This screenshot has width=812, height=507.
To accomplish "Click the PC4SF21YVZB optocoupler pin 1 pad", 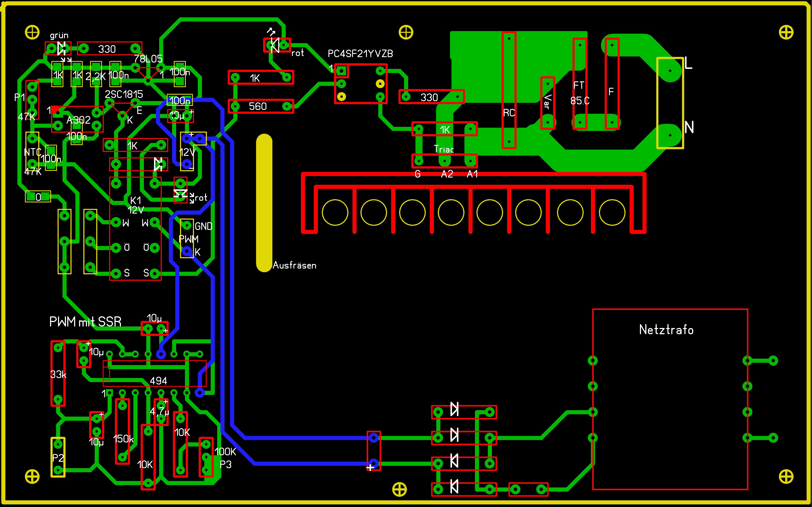I will [342, 71].
